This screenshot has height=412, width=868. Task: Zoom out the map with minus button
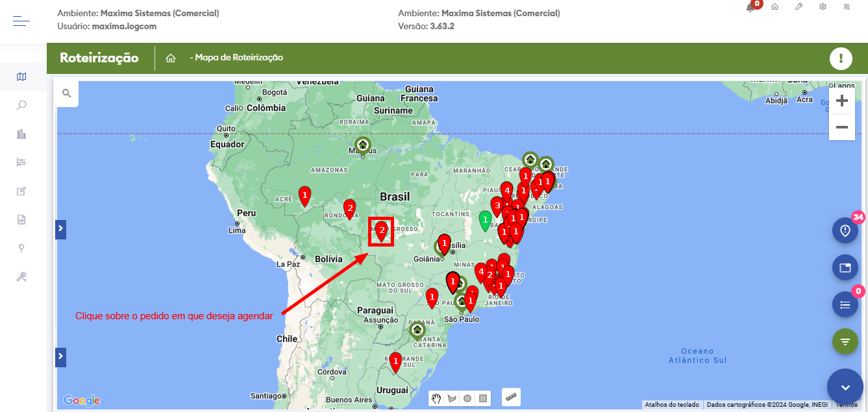click(842, 127)
